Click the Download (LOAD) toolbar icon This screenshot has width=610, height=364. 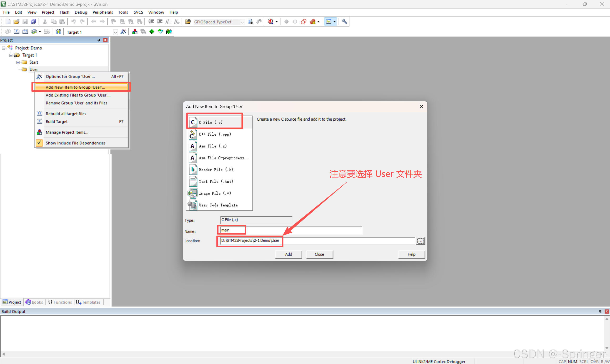pyautogui.click(x=58, y=32)
